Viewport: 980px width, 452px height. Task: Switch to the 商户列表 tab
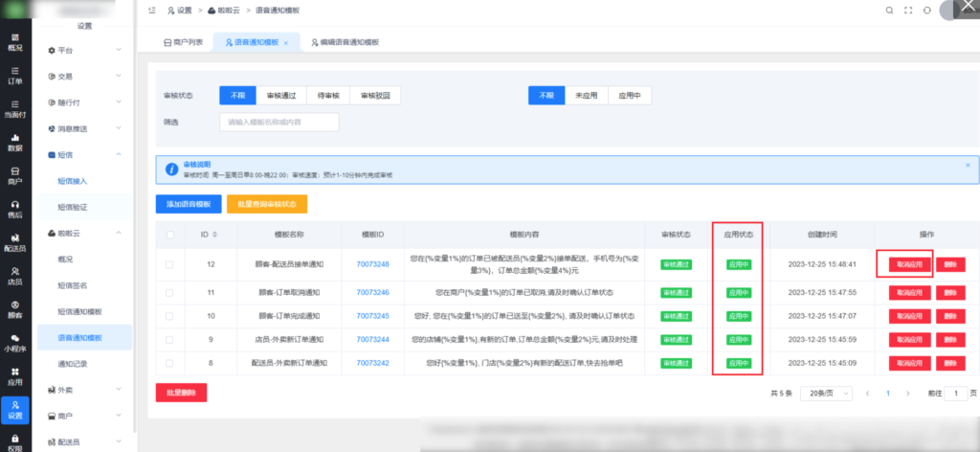(183, 42)
